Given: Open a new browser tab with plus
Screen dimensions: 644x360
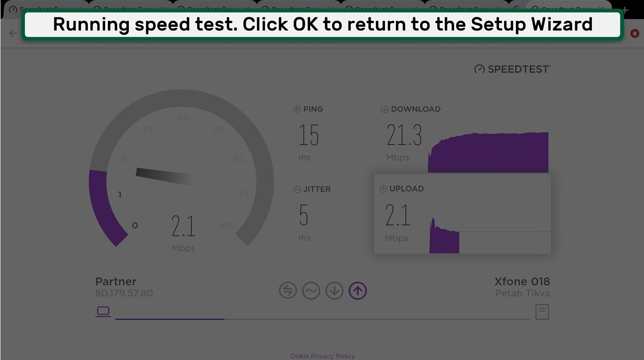Looking at the screenshot, I should pos(625,9).
